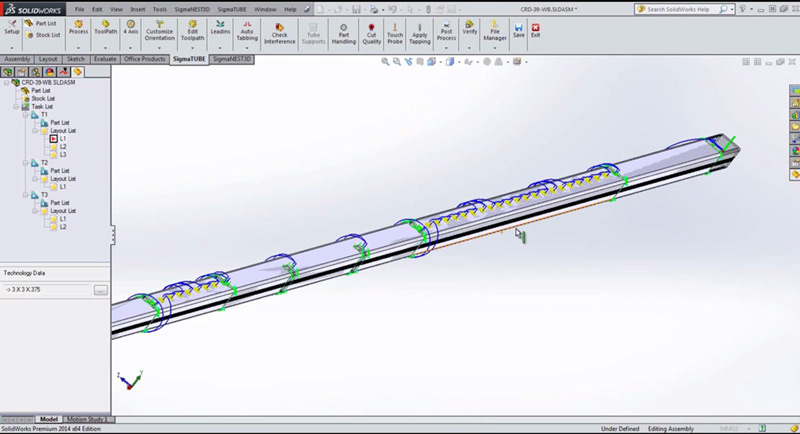
Task: Switch to the SigmaNEST3D tab
Action: [231, 59]
